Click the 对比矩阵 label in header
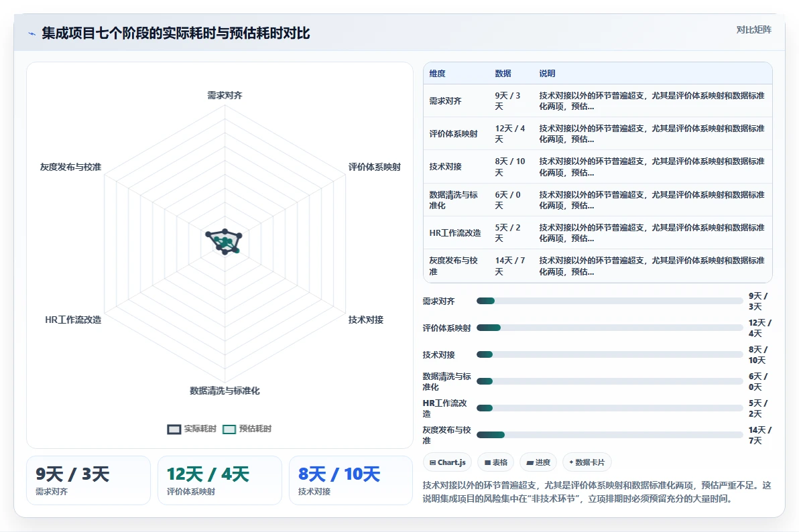799x532 pixels. pos(753,29)
